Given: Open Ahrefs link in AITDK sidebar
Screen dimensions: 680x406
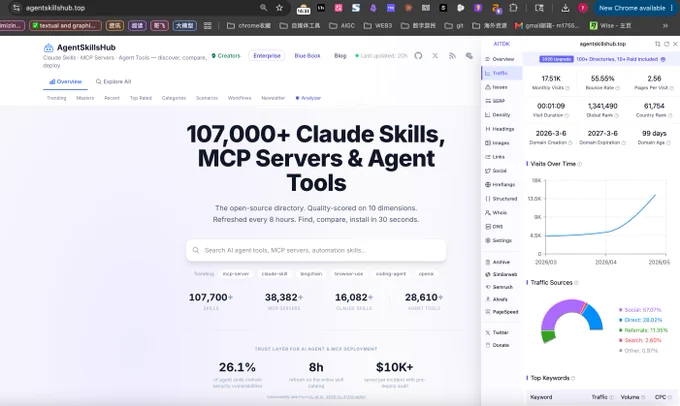Looking at the screenshot, I should click(496, 299).
